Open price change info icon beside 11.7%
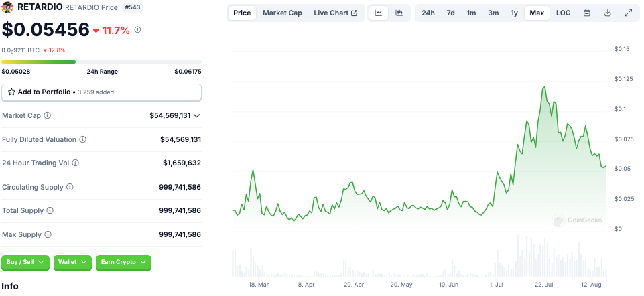 click(x=137, y=30)
